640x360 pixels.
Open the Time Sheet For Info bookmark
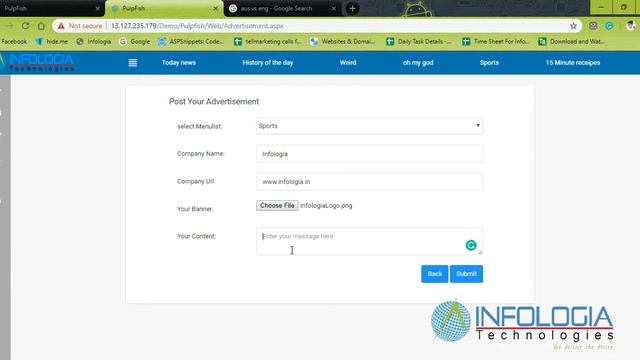pos(496,41)
